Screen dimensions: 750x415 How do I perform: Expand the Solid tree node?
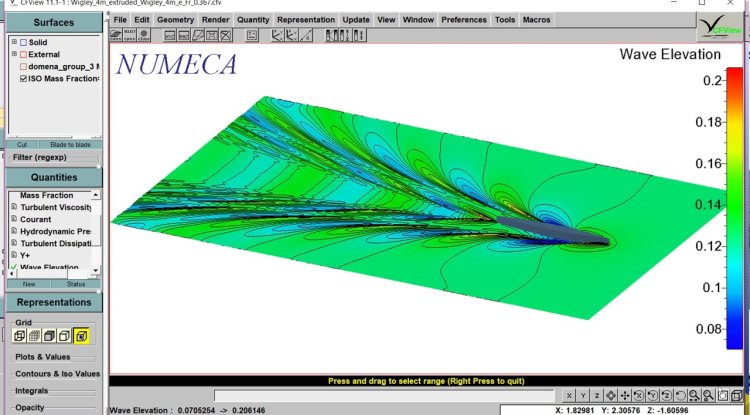[14, 42]
